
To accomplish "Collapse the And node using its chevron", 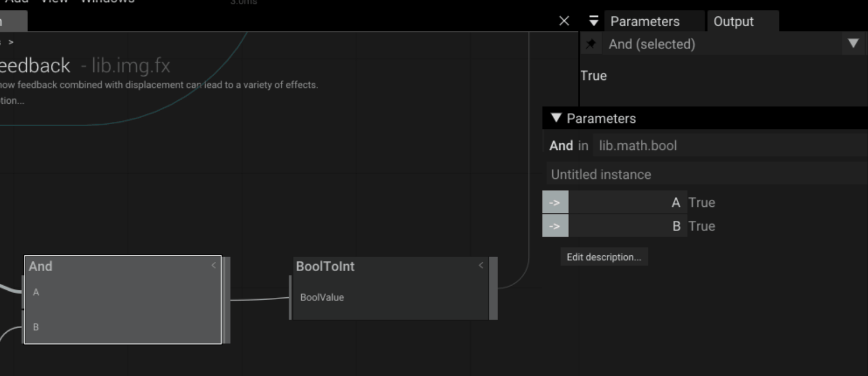I will (x=213, y=265).
